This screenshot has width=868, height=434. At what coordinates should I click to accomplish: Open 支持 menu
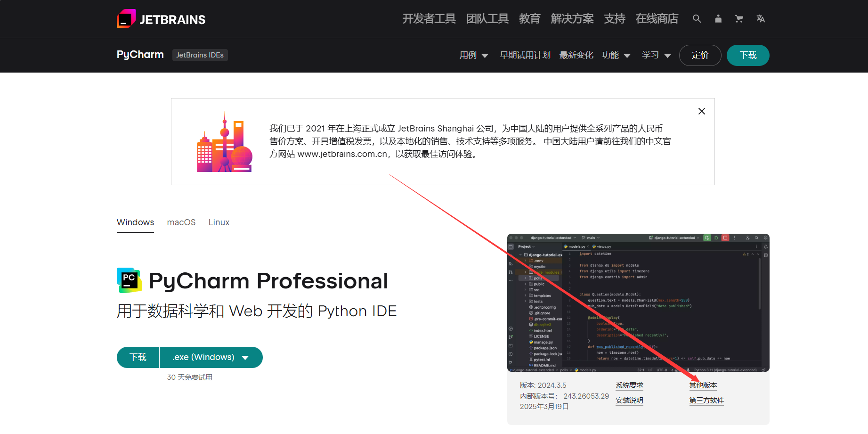[614, 19]
